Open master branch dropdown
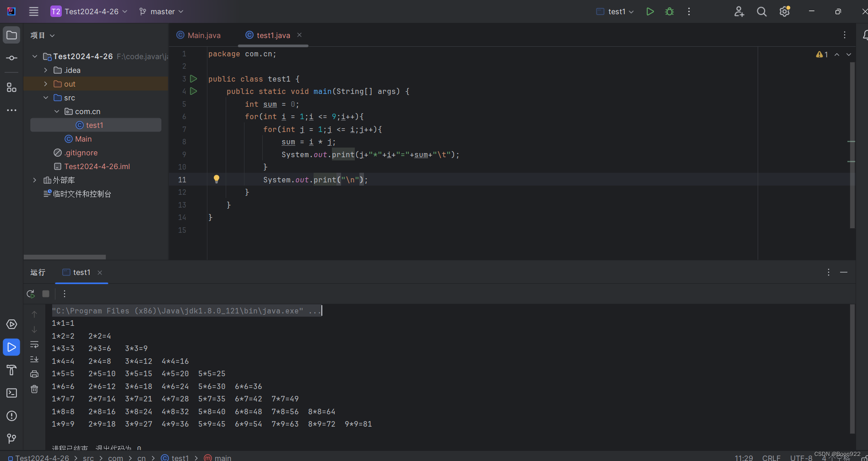The height and width of the screenshot is (461, 868). (x=161, y=11)
